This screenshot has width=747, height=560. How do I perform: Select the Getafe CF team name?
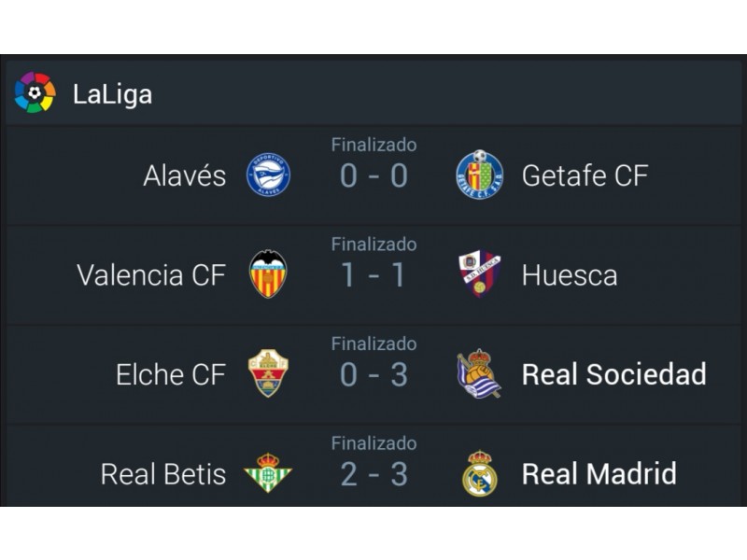click(x=585, y=175)
